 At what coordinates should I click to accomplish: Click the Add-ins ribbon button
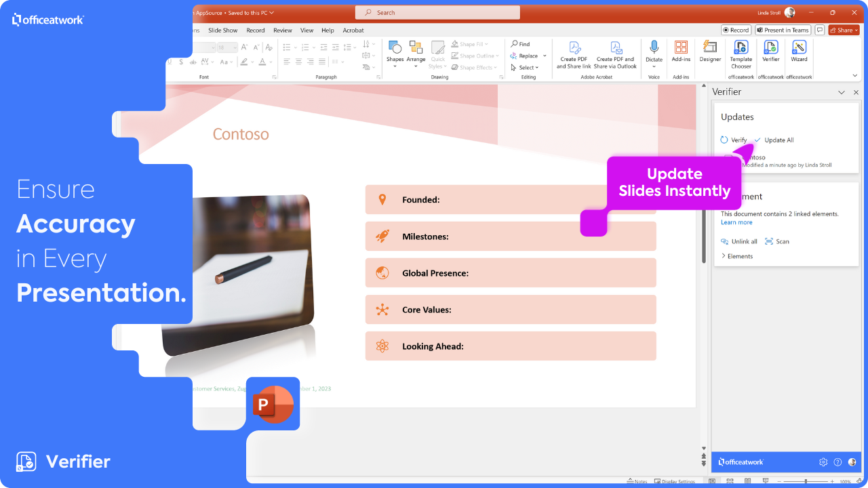(681, 52)
